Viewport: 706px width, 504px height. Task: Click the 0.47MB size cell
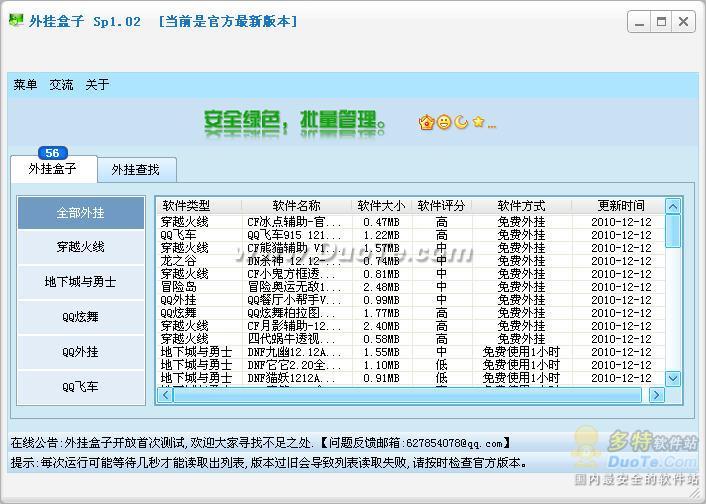tap(381, 222)
